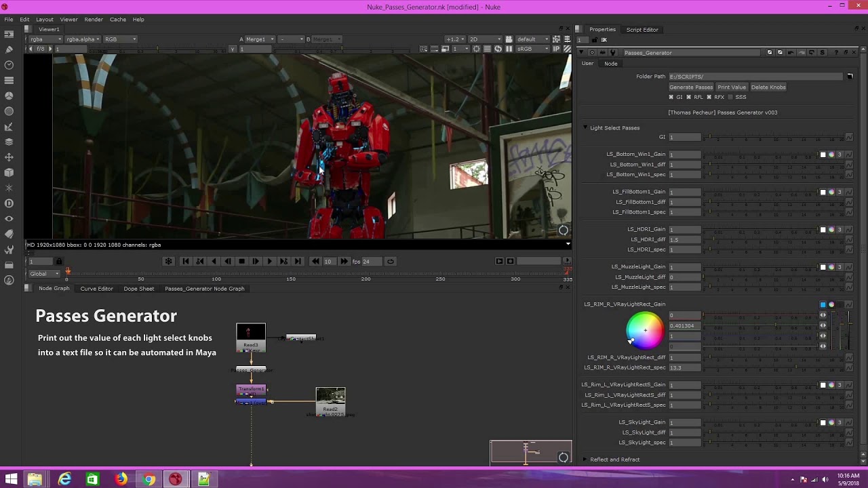This screenshot has width=868, height=488.
Task: Jump to the first frame
Action: [186, 261]
